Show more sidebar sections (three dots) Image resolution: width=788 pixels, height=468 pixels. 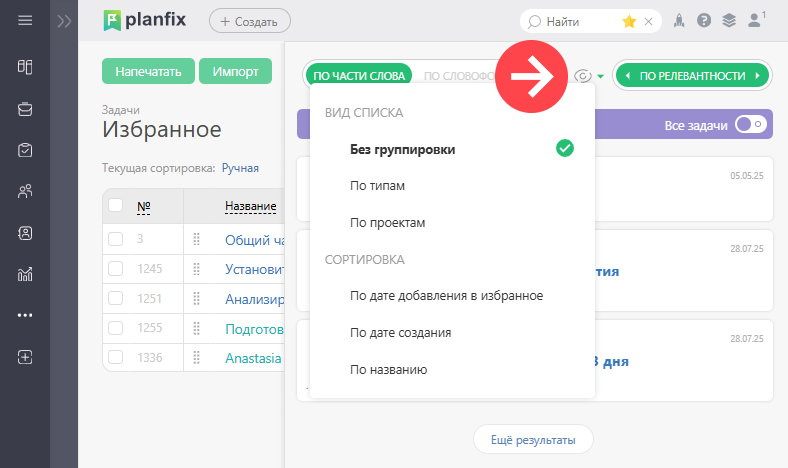click(25, 315)
